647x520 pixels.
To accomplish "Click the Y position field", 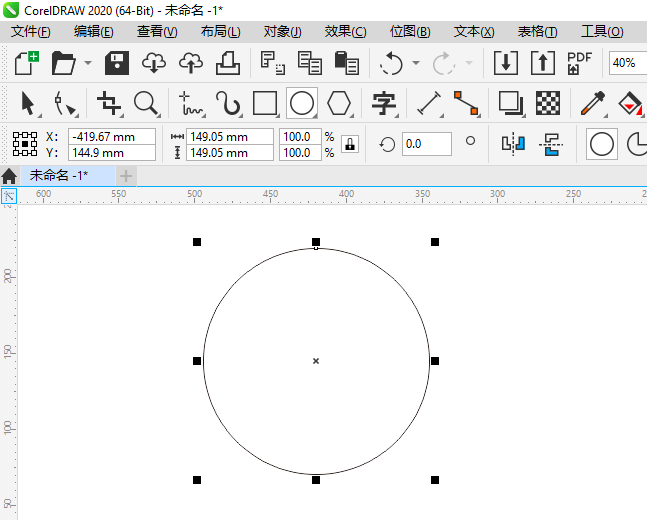I will tap(112, 153).
